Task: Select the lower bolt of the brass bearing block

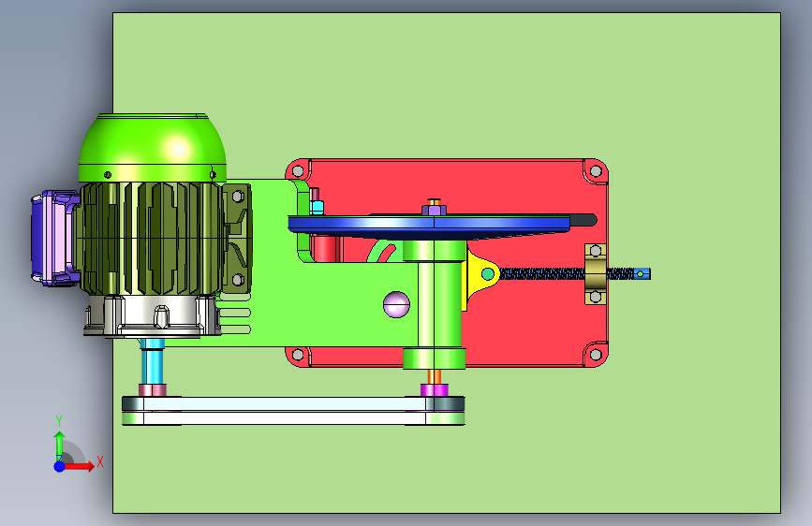Action: pyautogui.click(x=596, y=297)
